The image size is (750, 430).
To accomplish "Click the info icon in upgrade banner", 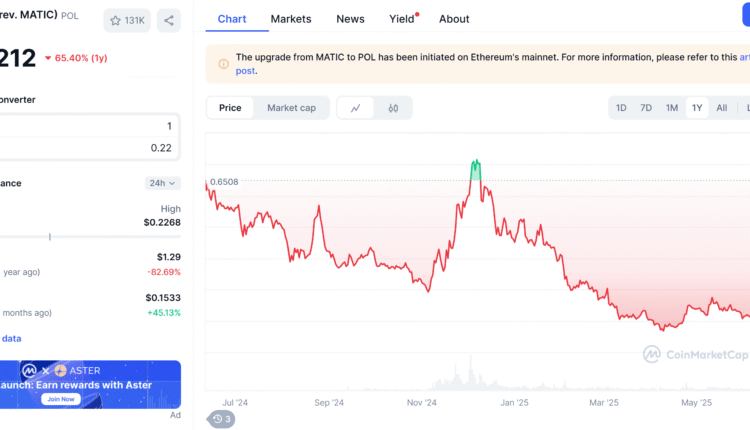I will coord(222,64).
